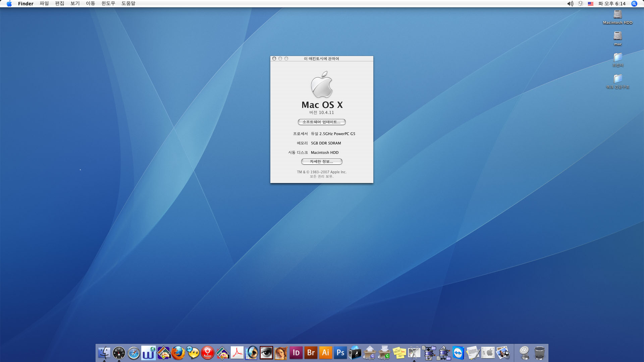644x362 pixels.
Task: Open Photoshop from the Dock
Action: (x=340, y=353)
